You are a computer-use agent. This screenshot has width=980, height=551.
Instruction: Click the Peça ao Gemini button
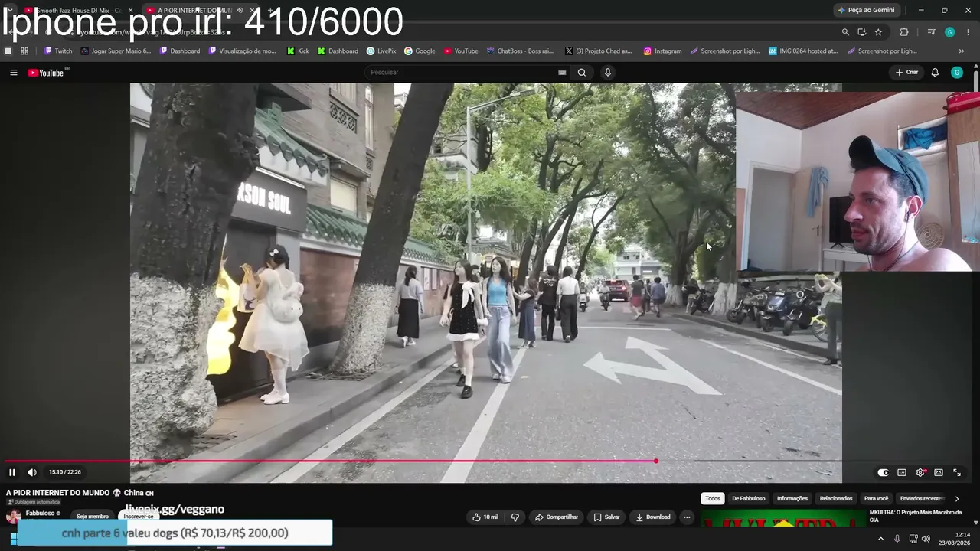(x=866, y=10)
